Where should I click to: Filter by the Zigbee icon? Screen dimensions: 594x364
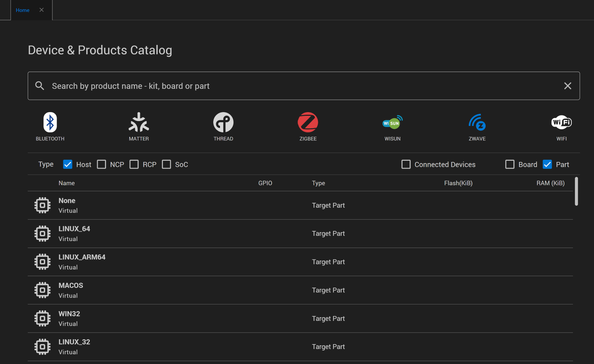(x=308, y=122)
